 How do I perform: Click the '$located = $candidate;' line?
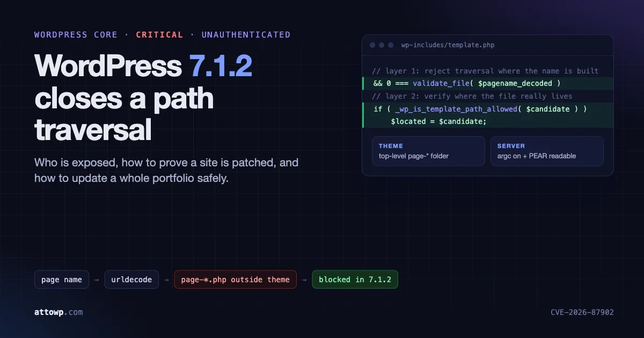point(488,121)
